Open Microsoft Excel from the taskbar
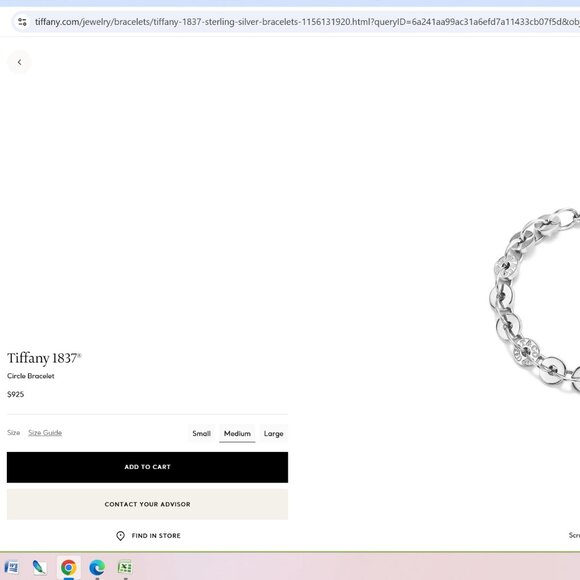This screenshot has width=580, height=580. 125,567
